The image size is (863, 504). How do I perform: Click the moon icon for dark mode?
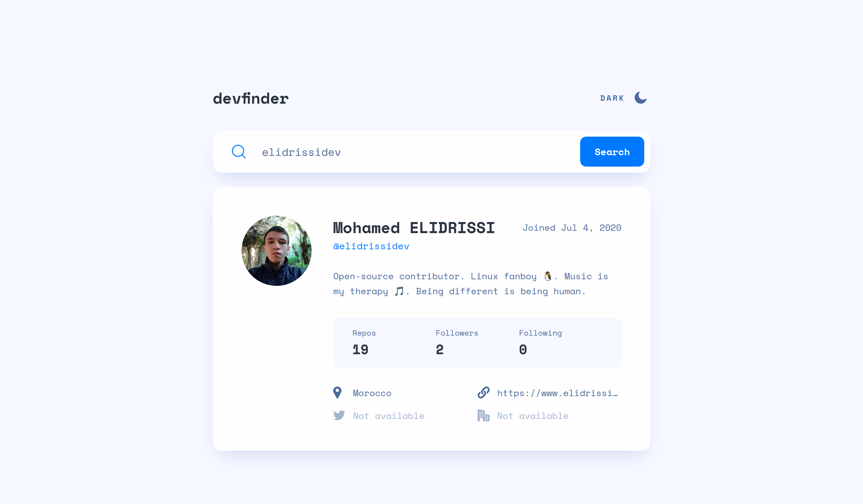[640, 98]
